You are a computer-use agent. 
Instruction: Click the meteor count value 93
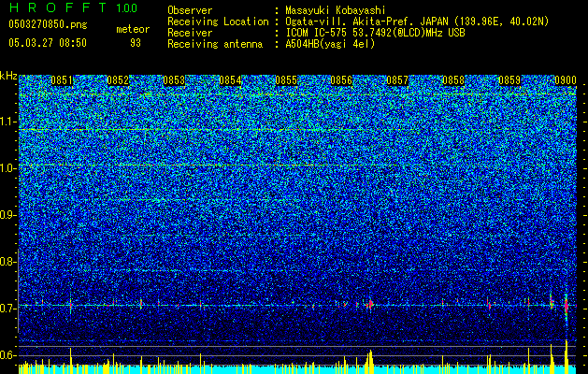tap(136, 43)
